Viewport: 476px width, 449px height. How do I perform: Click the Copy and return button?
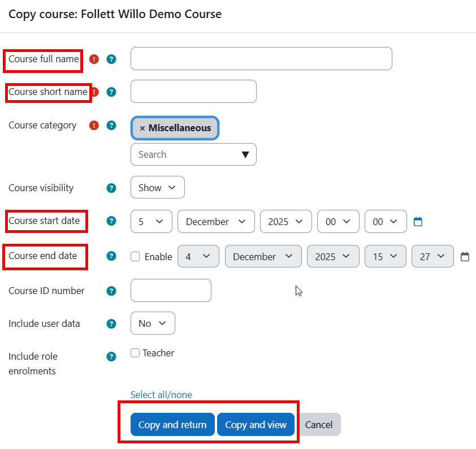point(172,425)
